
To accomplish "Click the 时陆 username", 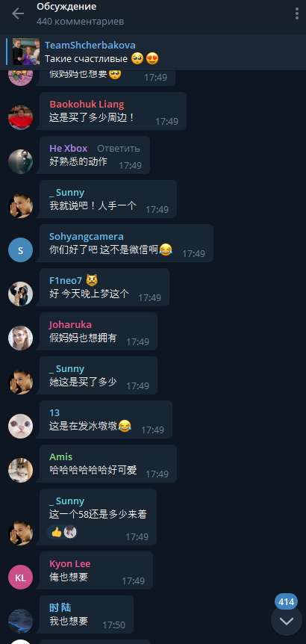I will click(x=60, y=607).
